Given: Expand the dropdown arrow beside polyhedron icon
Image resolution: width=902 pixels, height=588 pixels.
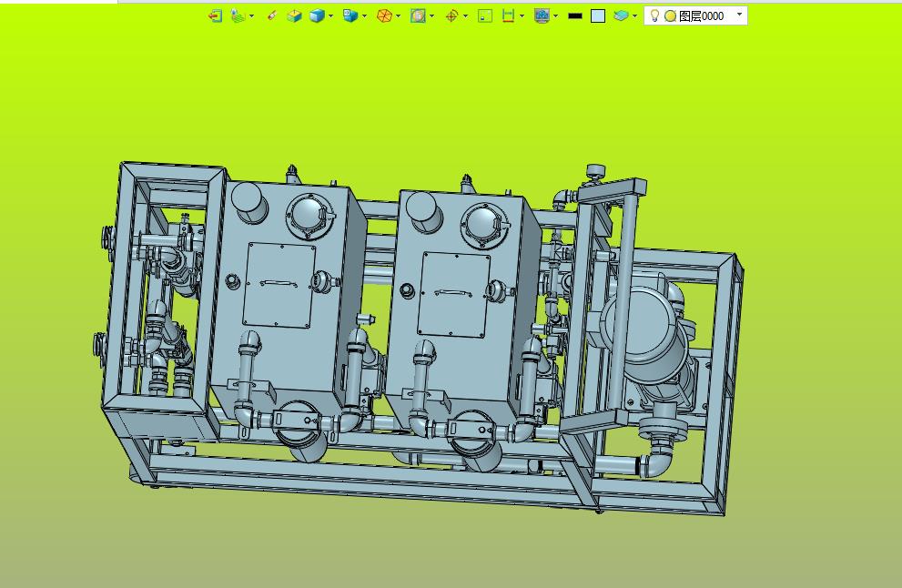Looking at the screenshot, I should (398, 16).
